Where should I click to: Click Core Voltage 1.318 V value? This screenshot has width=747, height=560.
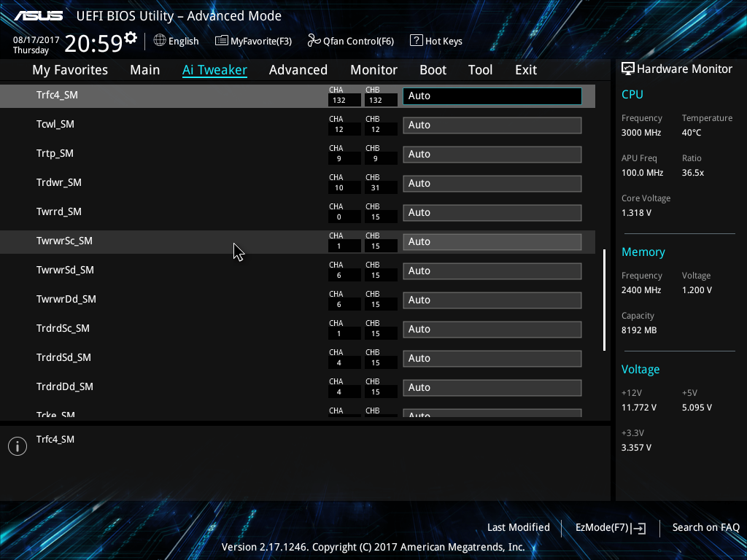(x=636, y=213)
